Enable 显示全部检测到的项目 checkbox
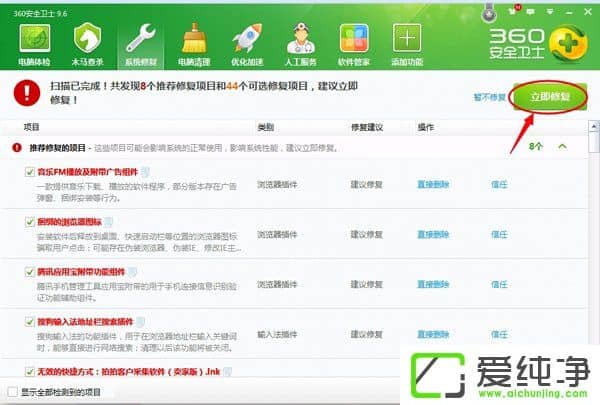The height and width of the screenshot is (405, 600). pos(13,392)
